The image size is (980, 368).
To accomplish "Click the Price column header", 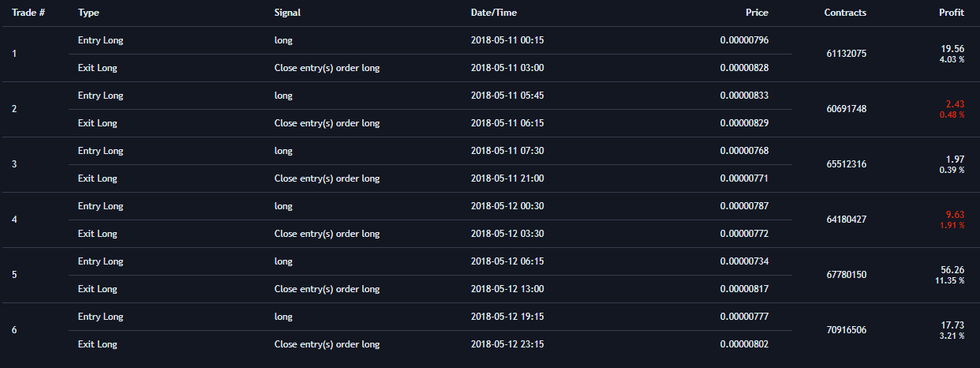I will (757, 13).
